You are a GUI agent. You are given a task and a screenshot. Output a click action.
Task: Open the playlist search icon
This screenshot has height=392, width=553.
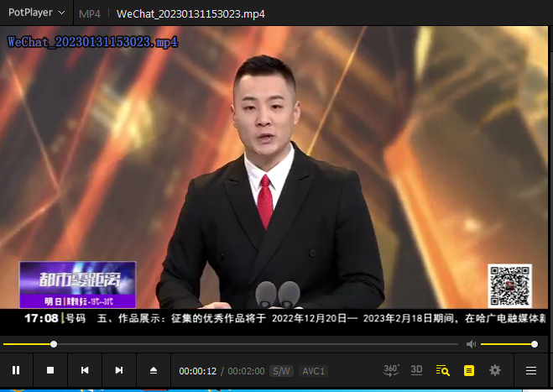click(443, 370)
